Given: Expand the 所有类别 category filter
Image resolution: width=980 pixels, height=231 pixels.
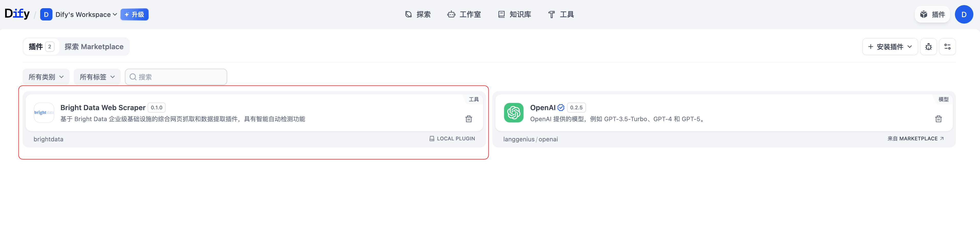Looking at the screenshot, I should 46,77.
